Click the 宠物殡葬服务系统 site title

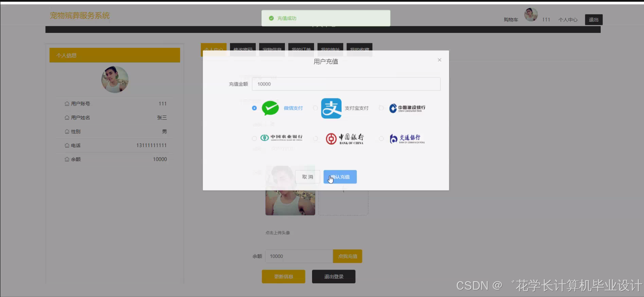tap(80, 15)
